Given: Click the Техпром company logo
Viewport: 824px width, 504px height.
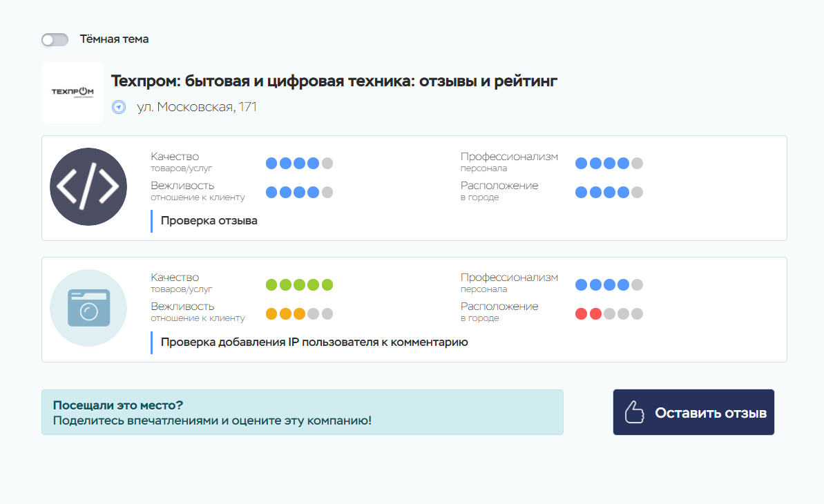Looking at the screenshot, I should [x=73, y=93].
